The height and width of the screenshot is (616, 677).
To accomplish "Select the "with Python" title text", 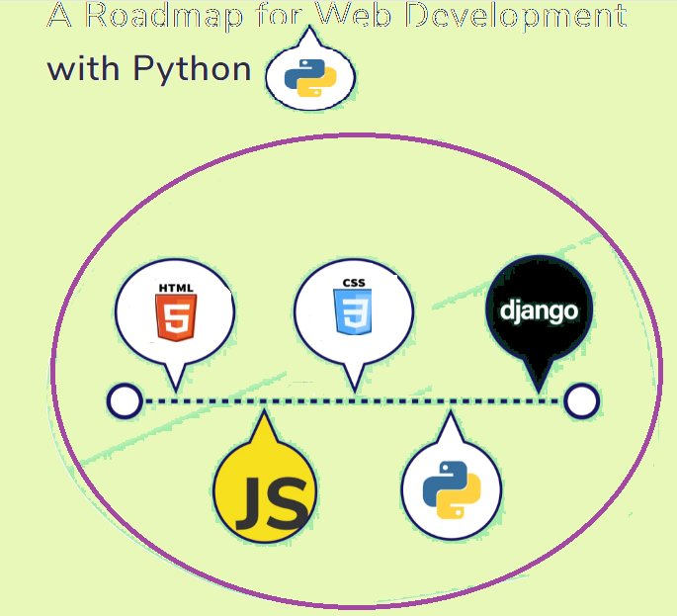I will tap(149, 69).
